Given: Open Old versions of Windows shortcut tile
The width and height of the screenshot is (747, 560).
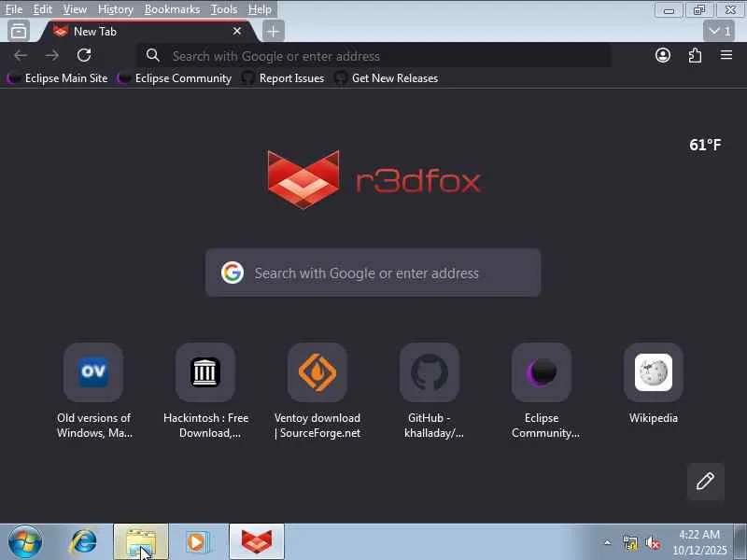Looking at the screenshot, I should [93, 371].
